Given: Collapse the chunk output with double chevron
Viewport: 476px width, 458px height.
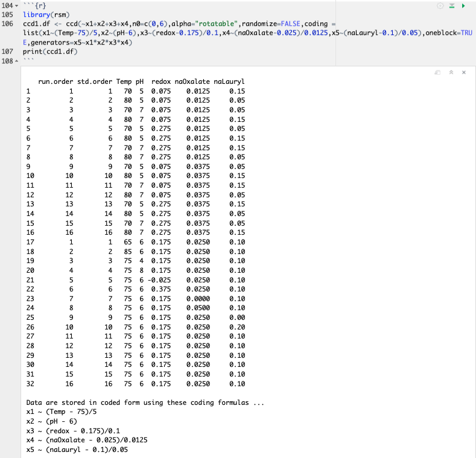Looking at the screenshot, I should pyautogui.click(x=451, y=72).
